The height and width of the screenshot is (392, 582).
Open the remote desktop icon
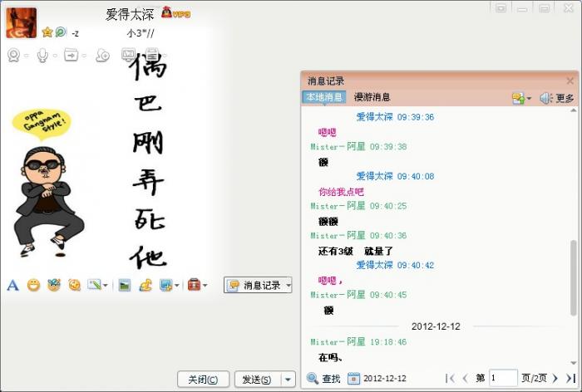click(128, 55)
